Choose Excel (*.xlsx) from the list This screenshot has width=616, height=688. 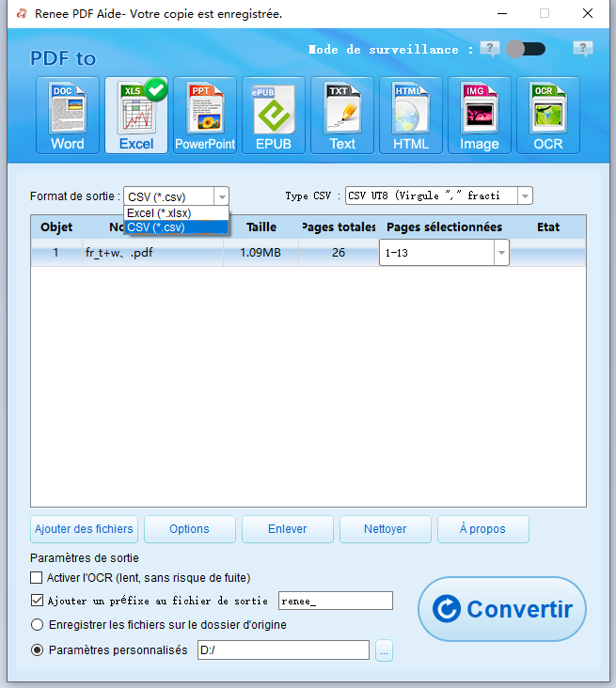pyautogui.click(x=176, y=213)
